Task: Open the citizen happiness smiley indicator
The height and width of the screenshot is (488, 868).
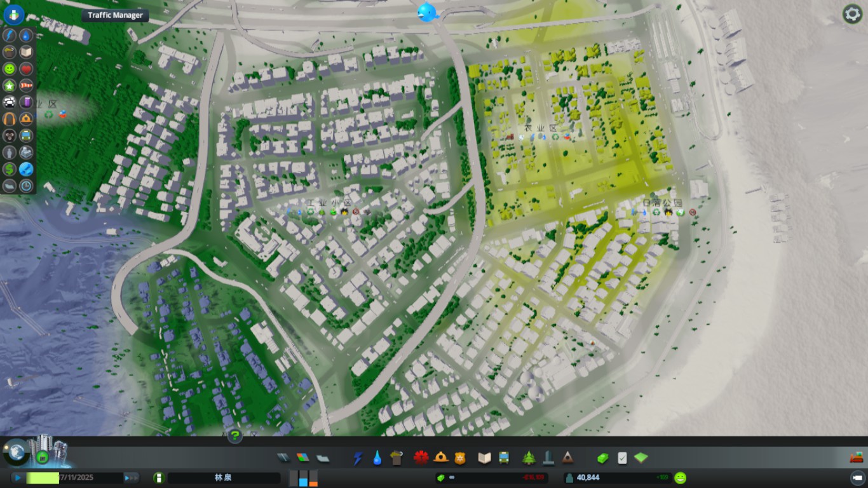Action: click(681, 478)
